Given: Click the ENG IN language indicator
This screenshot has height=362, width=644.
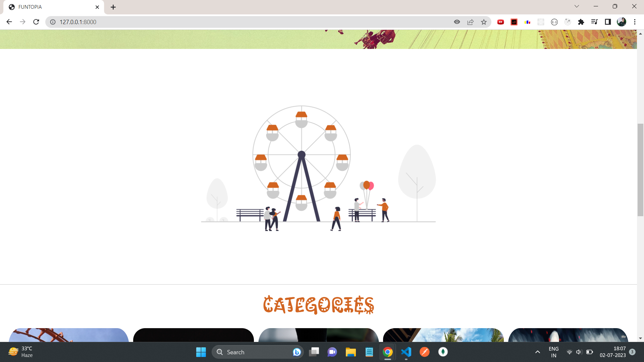Looking at the screenshot, I should [553, 352].
